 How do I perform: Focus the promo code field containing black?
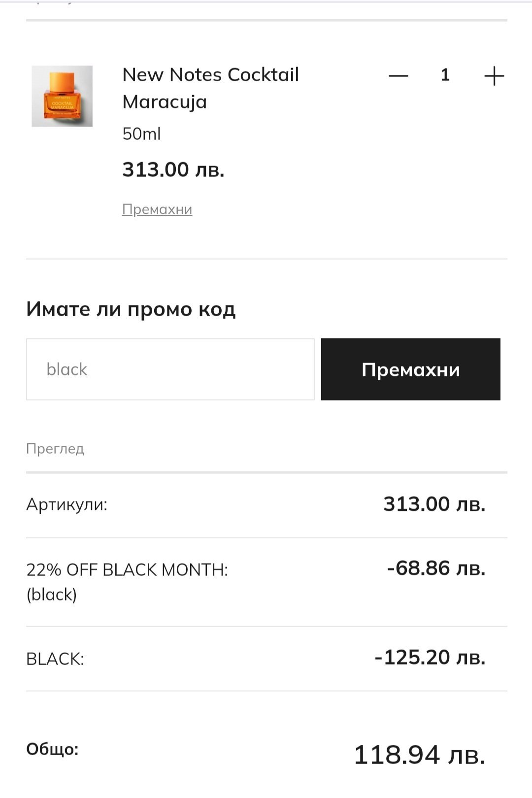(x=170, y=369)
